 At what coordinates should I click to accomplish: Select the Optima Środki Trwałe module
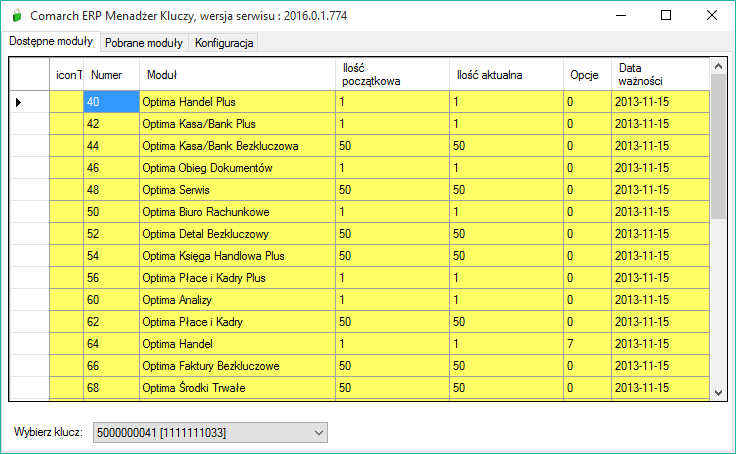tap(238, 388)
